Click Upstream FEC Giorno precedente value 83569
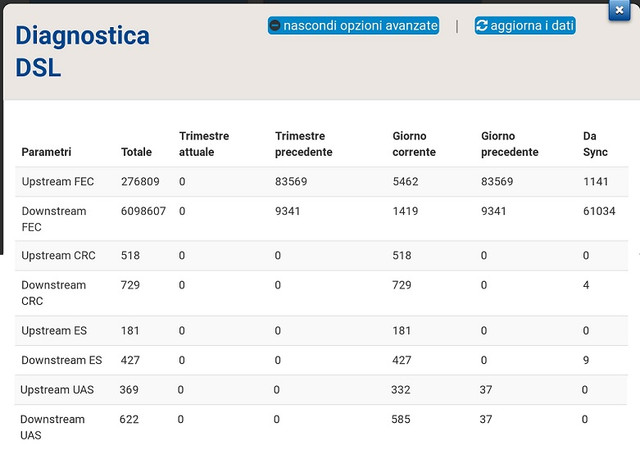Viewport: 640px width, 450px height. point(497,181)
